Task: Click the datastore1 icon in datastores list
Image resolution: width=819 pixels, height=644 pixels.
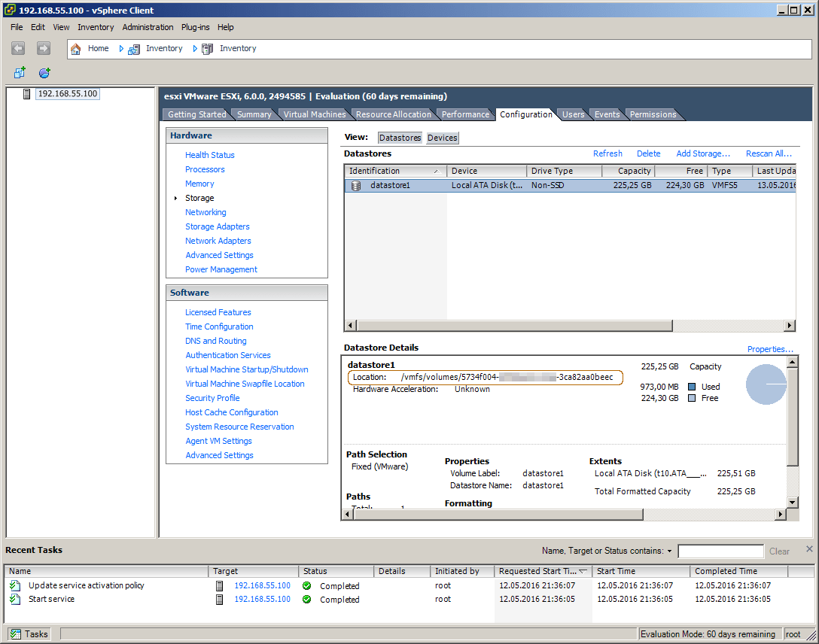Action: click(x=356, y=185)
